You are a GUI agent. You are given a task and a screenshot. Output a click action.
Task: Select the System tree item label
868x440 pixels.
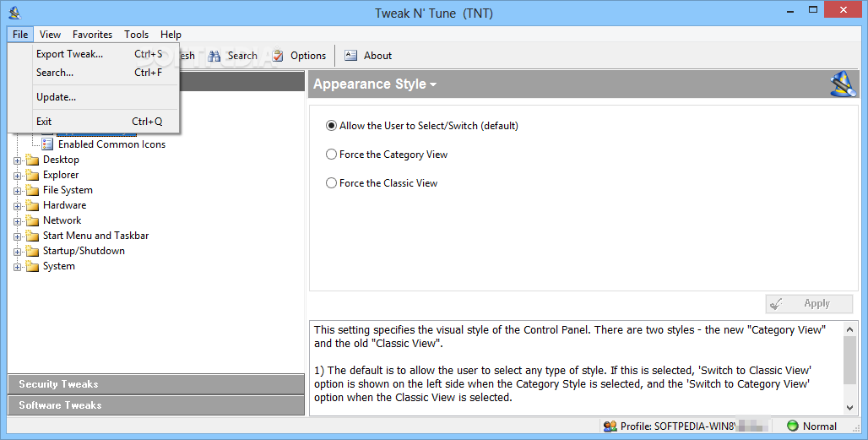point(58,266)
